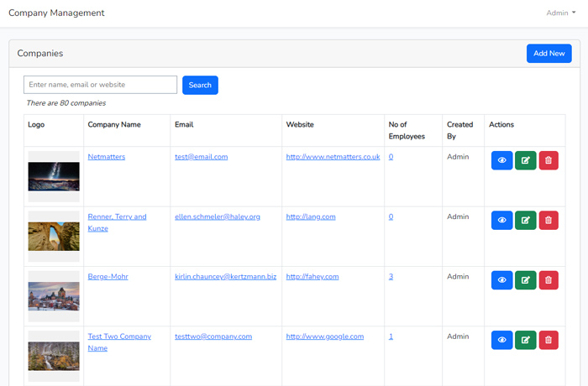Edit the Berge-Mohr company record
The image size is (588, 386).
525,279
